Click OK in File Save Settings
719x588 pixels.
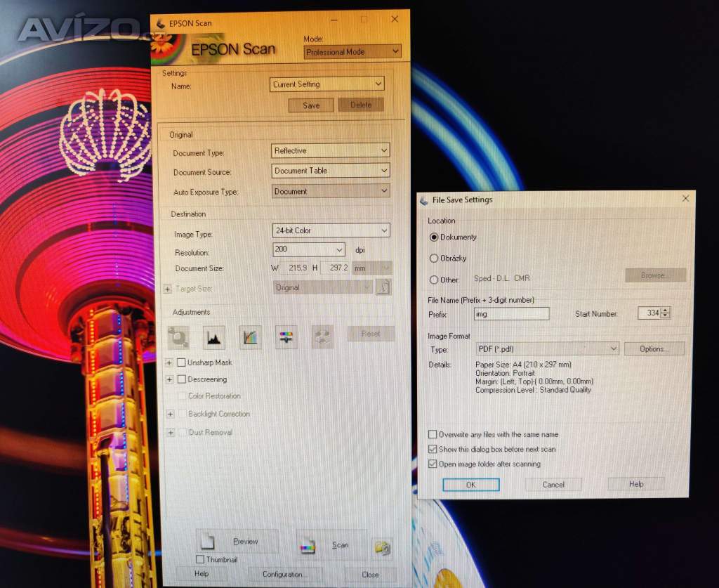pos(471,484)
